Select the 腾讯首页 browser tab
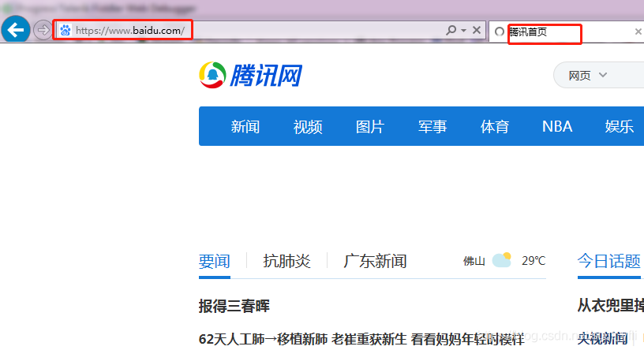The width and height of the screenshot is (644, 350). (x=567, y=32)
